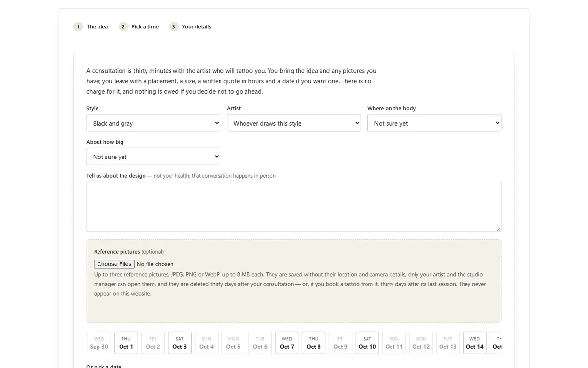Expand the About how big dropdown
Screen dimensions: 588x368
[x=153, y=157]
